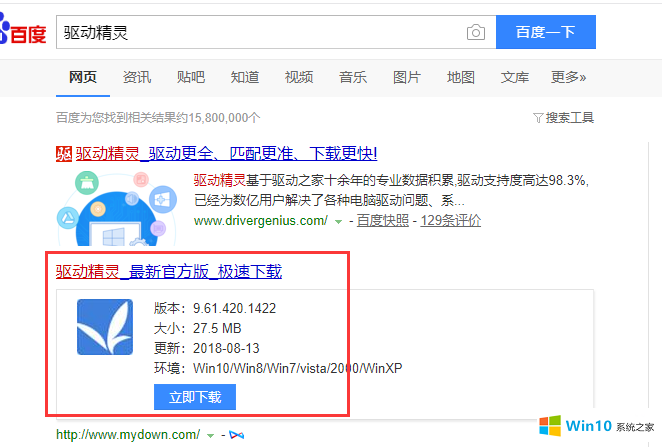This screenshot has height=447, width=662.
Task: Switch to the 视频 tab
Action: coord(299,77)
